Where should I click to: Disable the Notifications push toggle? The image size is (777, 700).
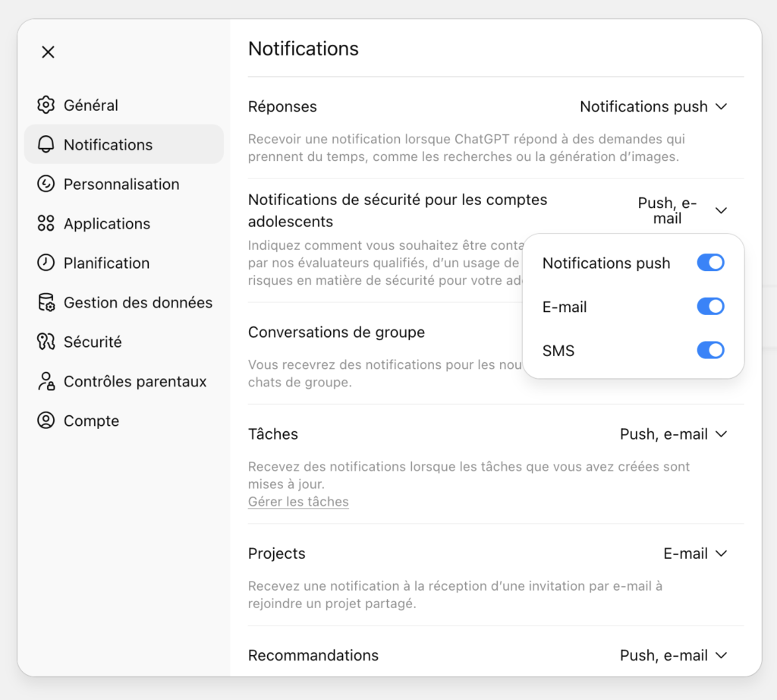(710, 263)
